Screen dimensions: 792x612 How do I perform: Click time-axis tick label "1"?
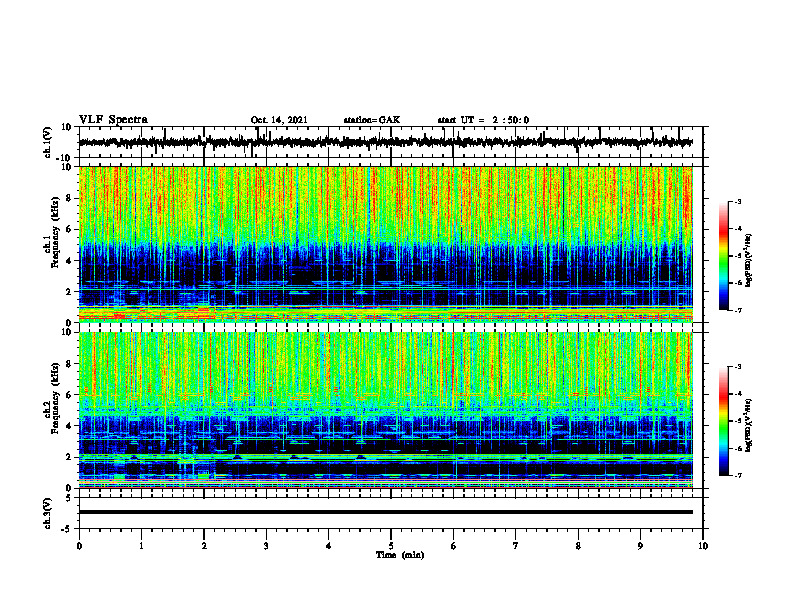click(141, 546)
